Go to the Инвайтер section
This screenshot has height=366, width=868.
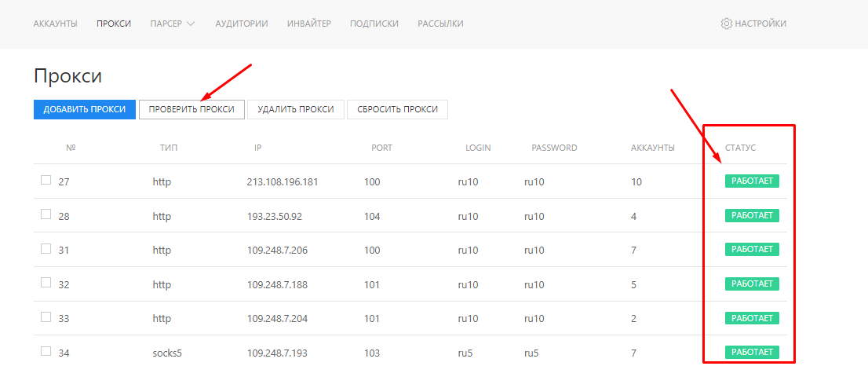click(x=309, y=24)
